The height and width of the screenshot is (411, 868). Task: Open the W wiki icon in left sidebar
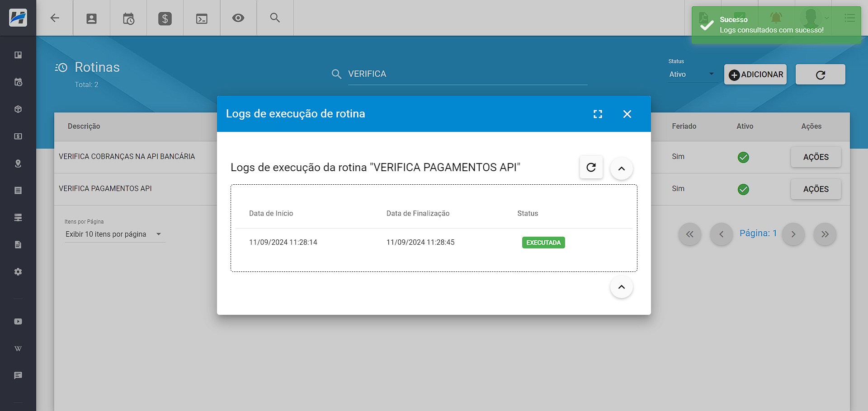(18, 349)
